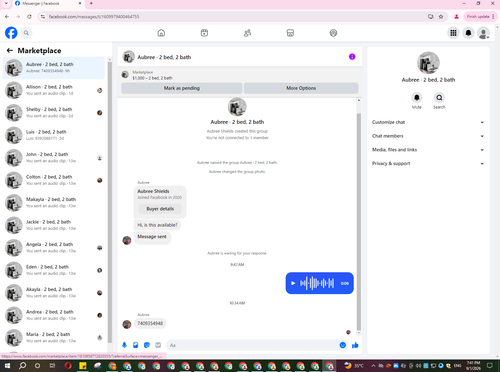Click the Finish update browser button
Image resolution: width=500 pixels, height=372 pixels.
pos(480,16)
